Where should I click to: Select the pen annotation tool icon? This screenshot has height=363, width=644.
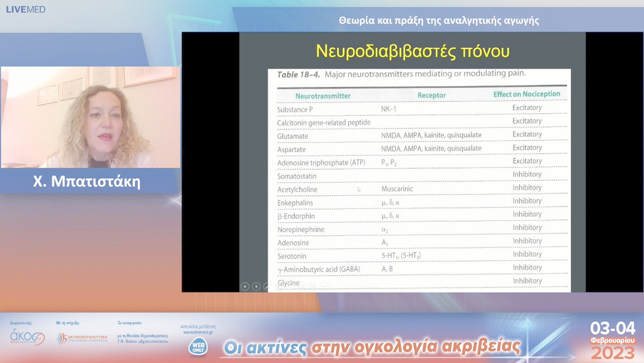pos(267,286)
